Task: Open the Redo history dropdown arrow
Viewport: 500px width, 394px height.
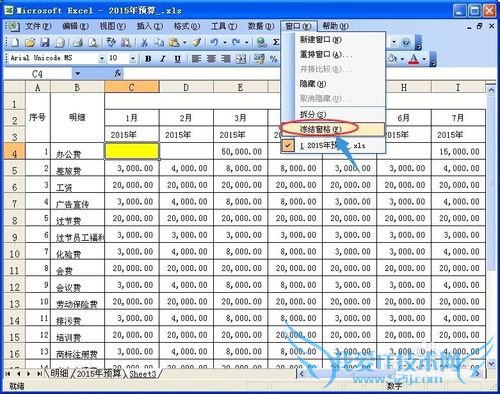Action: coord(247,43)
